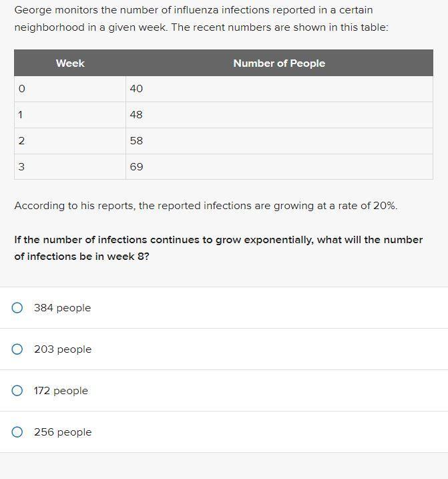The height and width of the screenshot is (479, 448).
Task: Click the Week column header
Action: [x=70, y=63]
